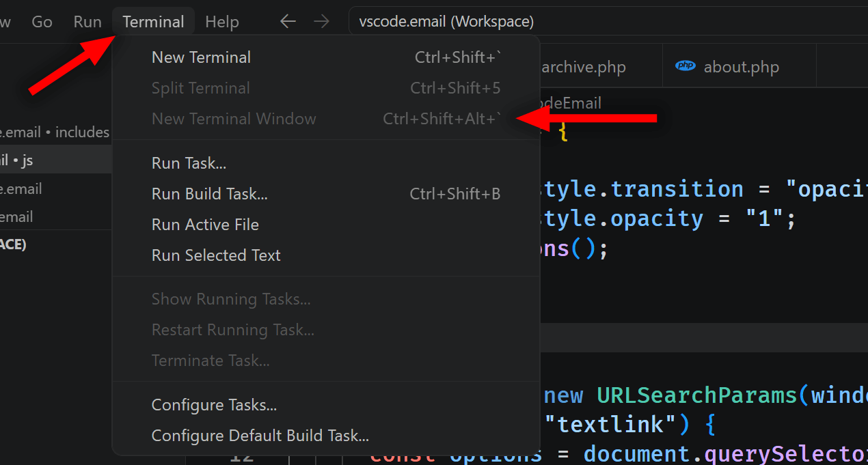Select Run Active File
This screenshot has width=868, height=465.
coord(205,224)
